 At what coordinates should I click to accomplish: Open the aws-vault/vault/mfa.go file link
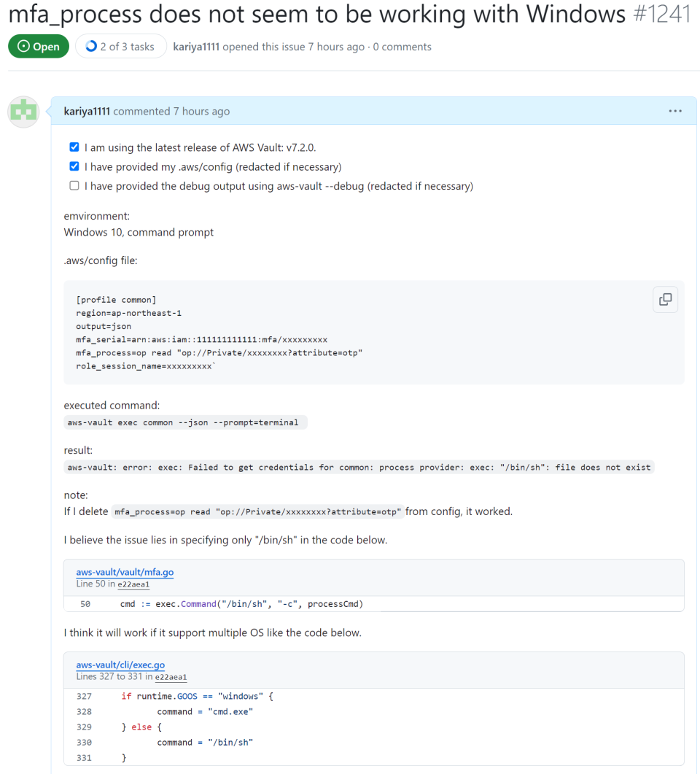click(124, 572)
